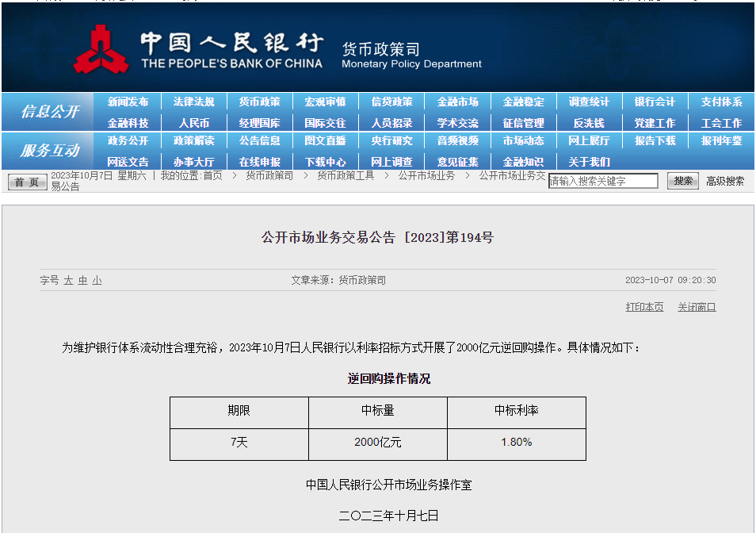
Task: Click the 首页 home button
Action: (x=28, y=182)
